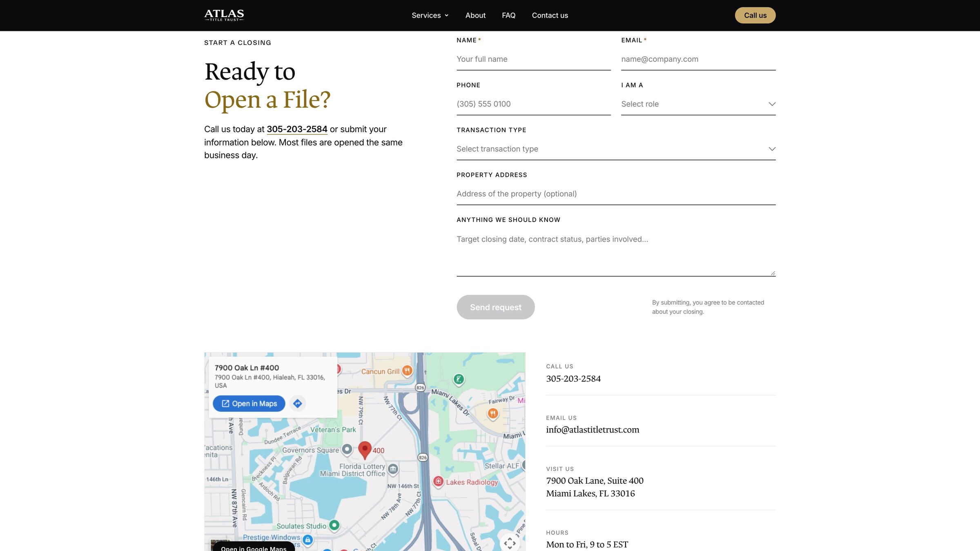Click info@atlastitletrust.com email address
980x551 pixels.
click(x=592, y=430)
